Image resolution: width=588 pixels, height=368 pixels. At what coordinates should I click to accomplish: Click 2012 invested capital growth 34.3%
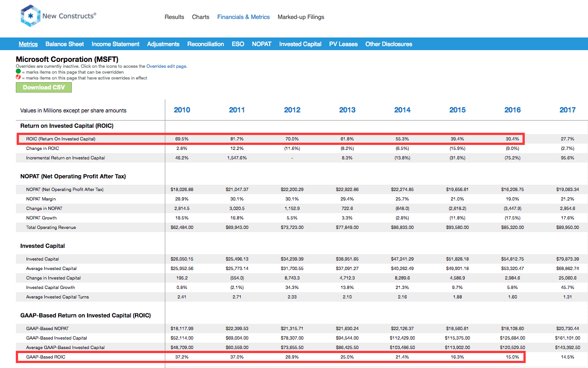pos(292,288)
